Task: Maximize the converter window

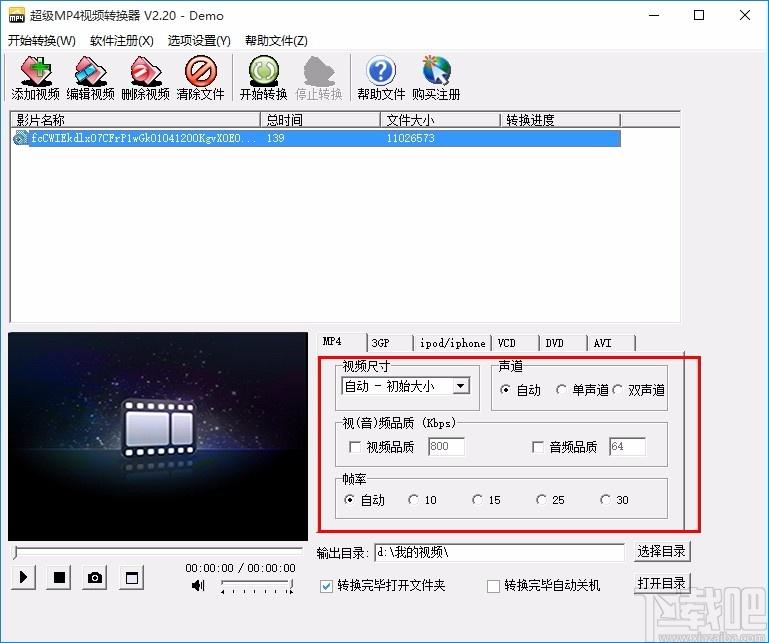Action: click(x=699, y=15)
